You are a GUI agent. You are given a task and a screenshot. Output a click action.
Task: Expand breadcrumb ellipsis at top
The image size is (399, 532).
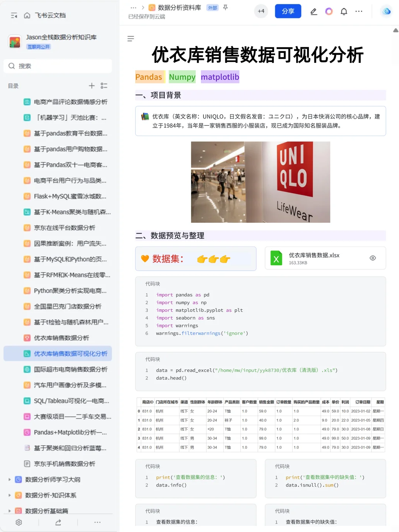click(133, 7)
